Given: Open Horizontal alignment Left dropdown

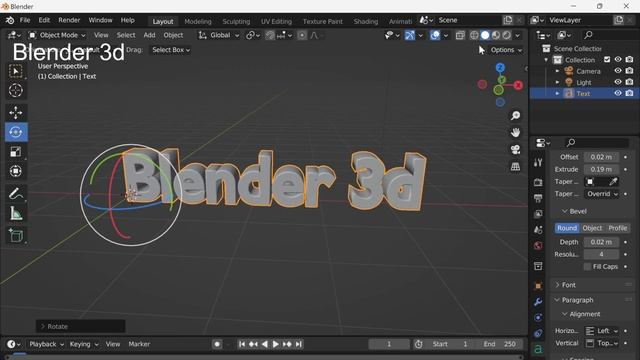Looking at the screenshot, I should 602,331.
